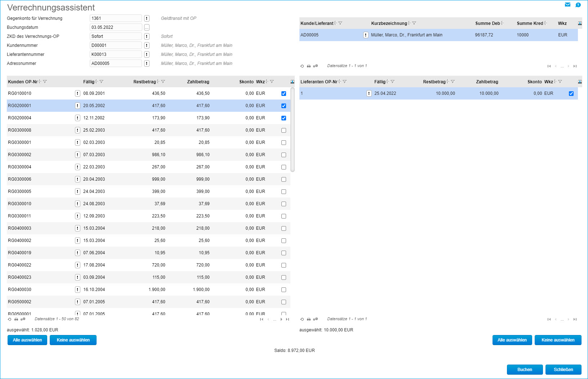Image resolution: width=588 pixels, height=379 pixels.
Task: Click the mail envelope icon at top right
Action: coord(567,5)
